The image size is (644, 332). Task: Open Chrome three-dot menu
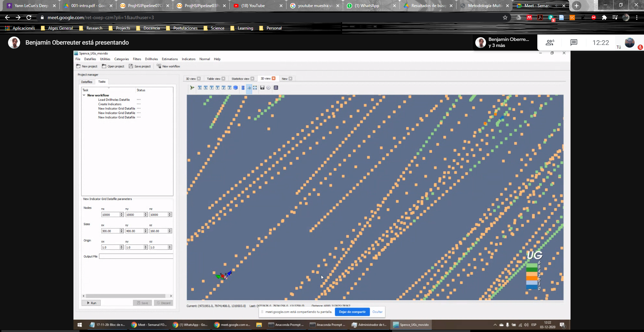[637, 17]
